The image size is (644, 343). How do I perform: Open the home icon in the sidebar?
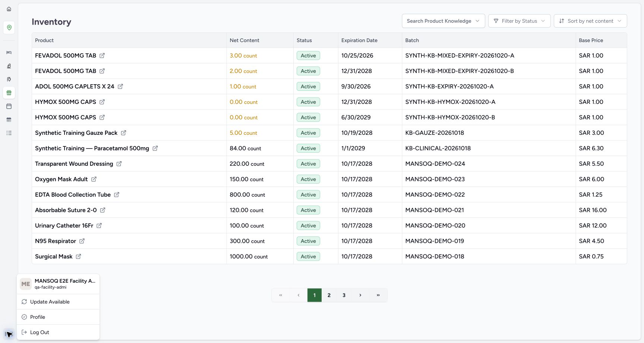9,9
